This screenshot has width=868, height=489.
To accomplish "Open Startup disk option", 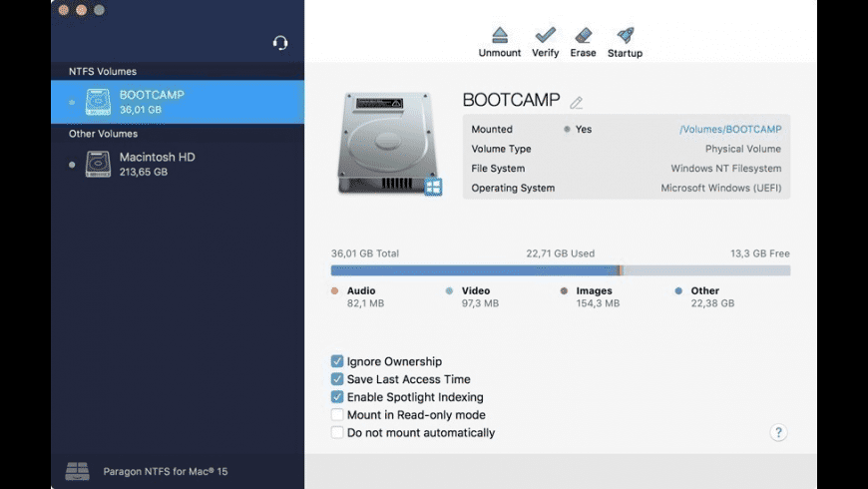I will pos(625,37).
